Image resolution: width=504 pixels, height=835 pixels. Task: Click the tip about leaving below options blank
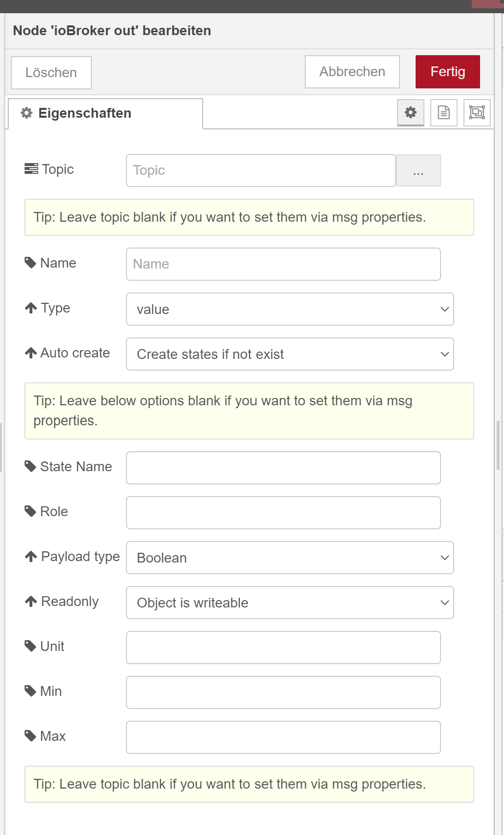249,411
